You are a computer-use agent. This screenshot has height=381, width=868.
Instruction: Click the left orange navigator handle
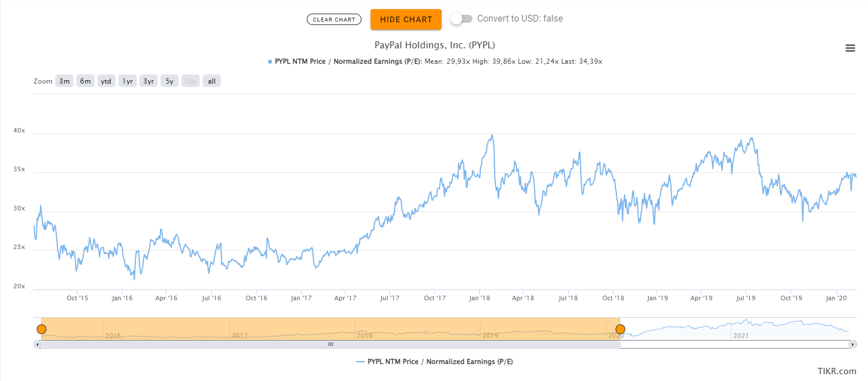click(x=41, y=329)
